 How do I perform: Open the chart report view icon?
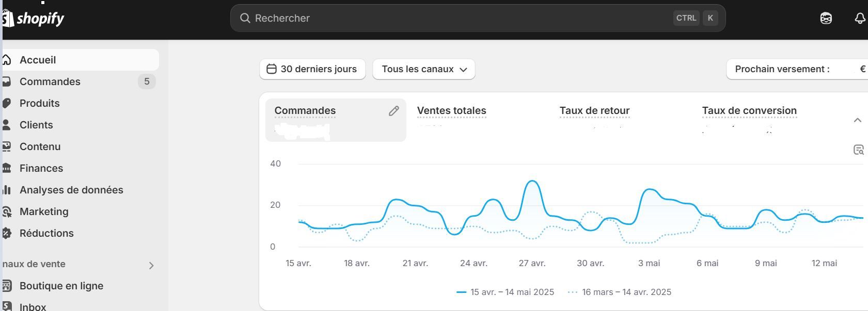859,150
